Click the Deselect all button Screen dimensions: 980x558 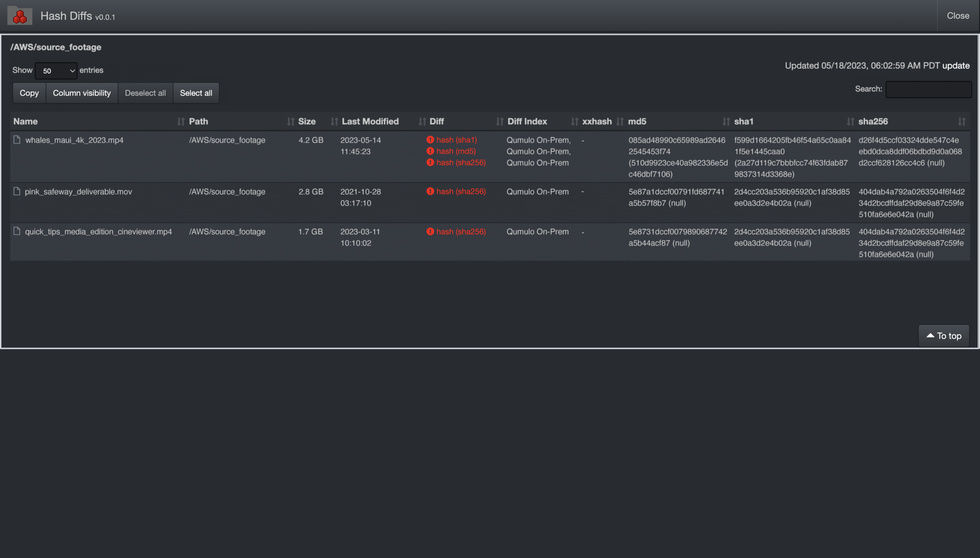click(x=145, y=93)
